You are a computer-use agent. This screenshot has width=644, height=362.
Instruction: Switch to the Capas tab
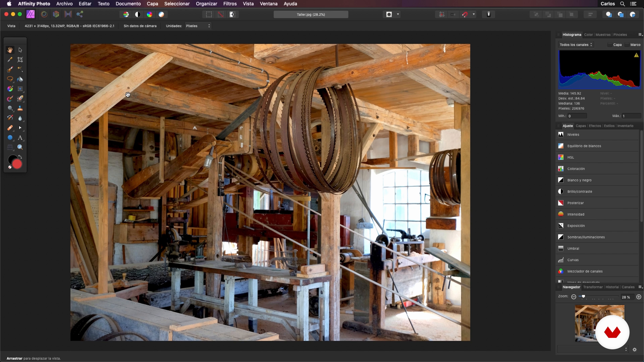click(x=580, y=126)
